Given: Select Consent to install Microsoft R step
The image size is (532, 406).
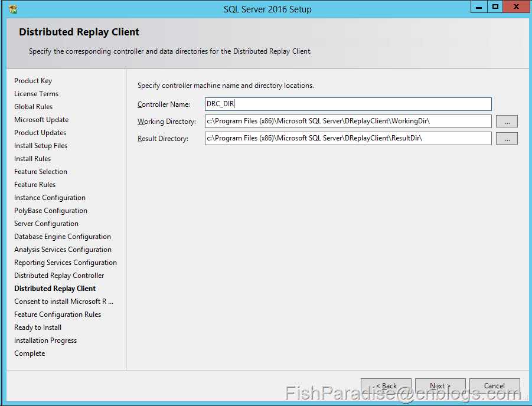Looking at the screenshot, I should click(63, 301).
